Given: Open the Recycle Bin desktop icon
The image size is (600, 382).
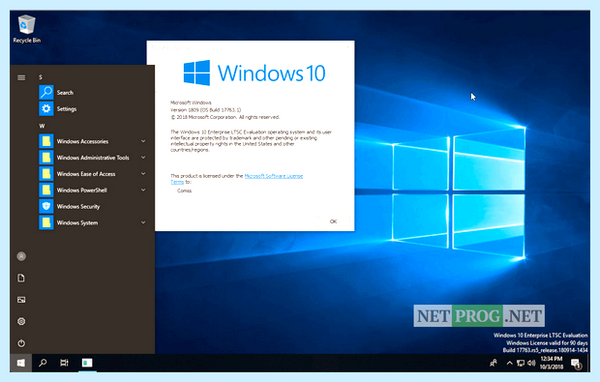Looking at the screenshot, I should 26,29.
